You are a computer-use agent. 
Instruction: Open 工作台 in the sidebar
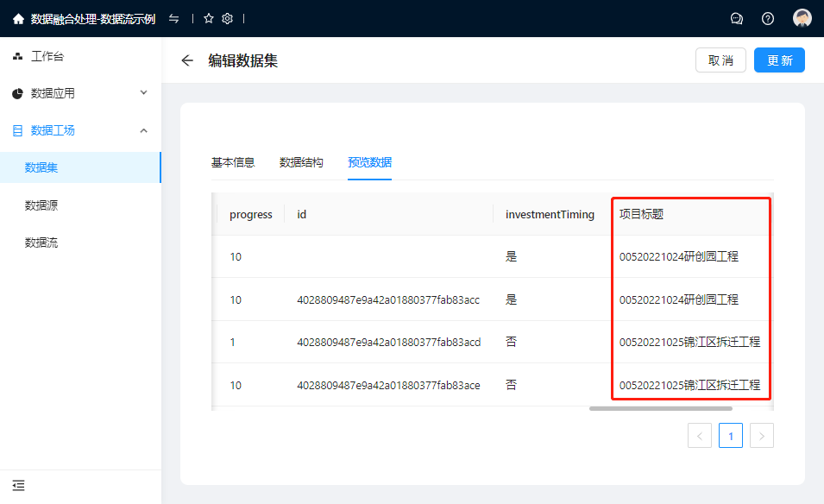tap(47, 57)
